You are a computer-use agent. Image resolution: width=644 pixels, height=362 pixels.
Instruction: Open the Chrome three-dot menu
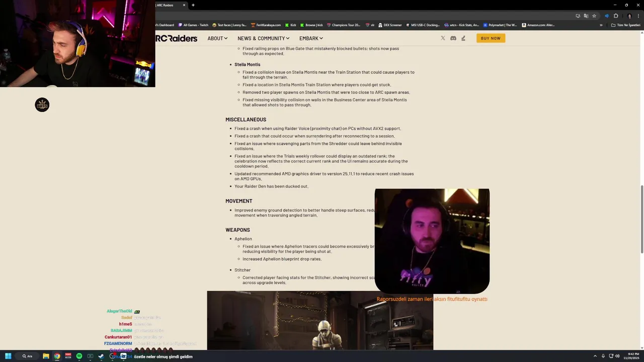(x=638, y=16)
